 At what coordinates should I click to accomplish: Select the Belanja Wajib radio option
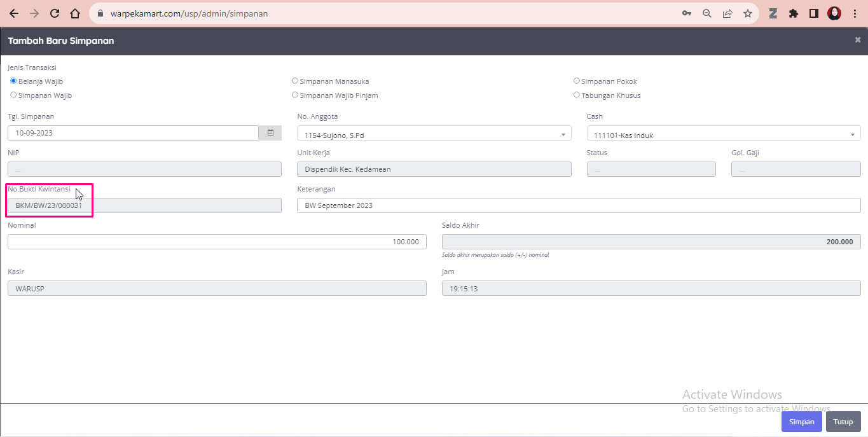[x=13, y=81]
